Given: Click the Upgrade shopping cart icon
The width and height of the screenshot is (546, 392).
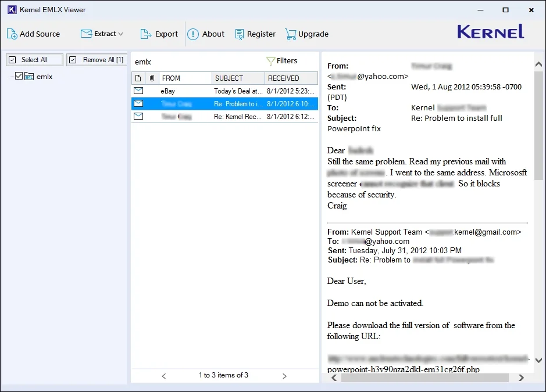Looking at the screenshot, I should 291,34.
